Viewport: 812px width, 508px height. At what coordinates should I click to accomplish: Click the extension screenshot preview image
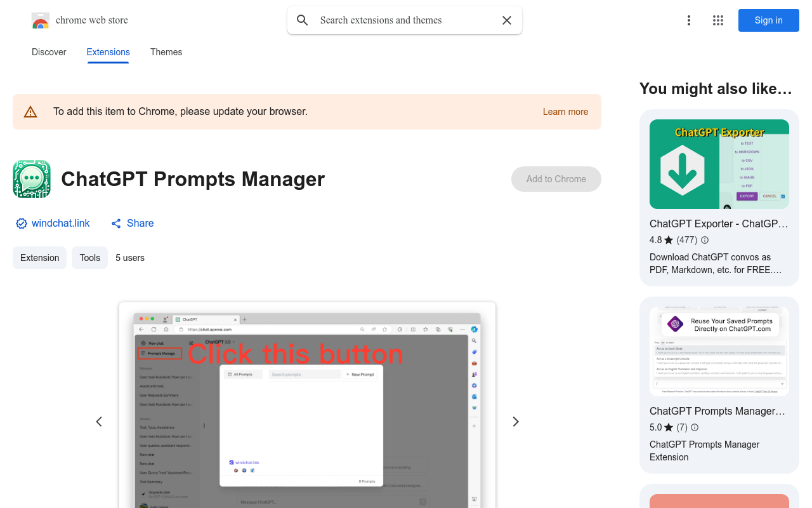point(307,405)
